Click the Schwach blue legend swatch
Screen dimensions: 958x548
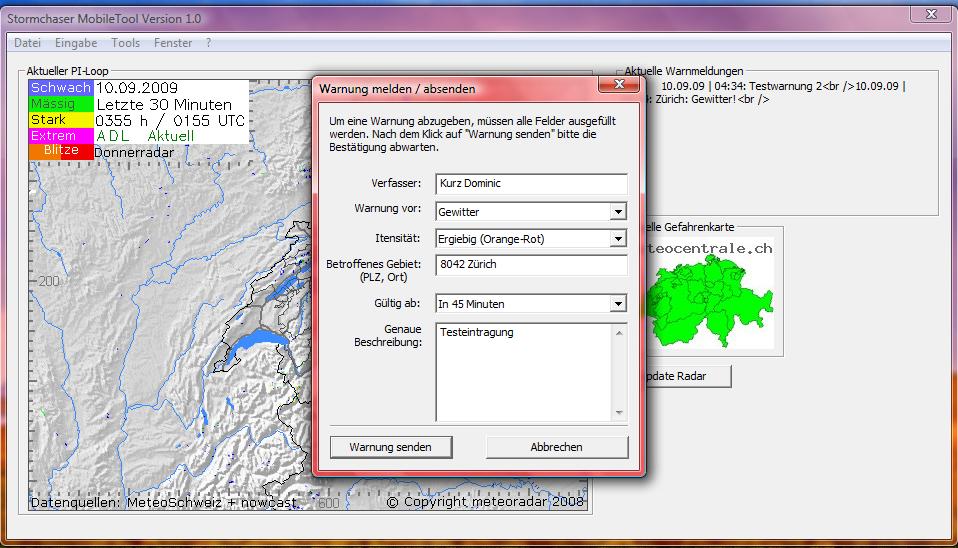pos(60,88)
